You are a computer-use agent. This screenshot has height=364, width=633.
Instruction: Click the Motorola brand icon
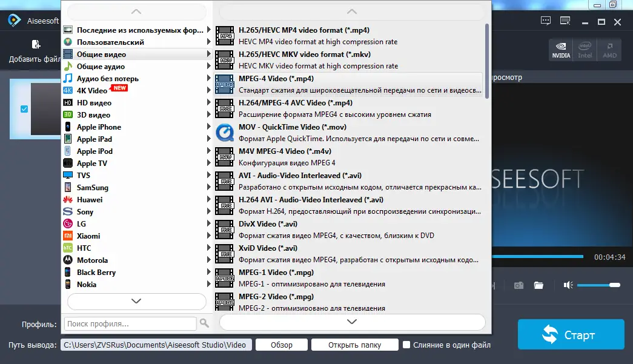coord(68,260)
